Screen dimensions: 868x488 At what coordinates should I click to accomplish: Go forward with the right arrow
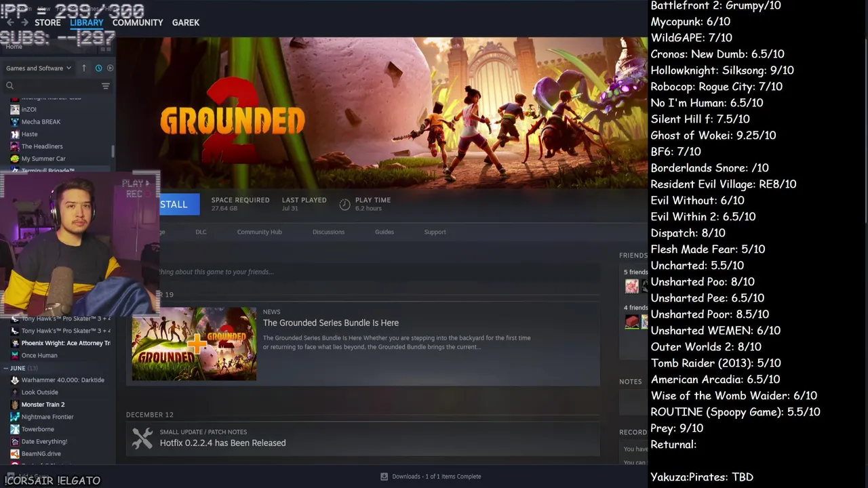tap(25, 22)
